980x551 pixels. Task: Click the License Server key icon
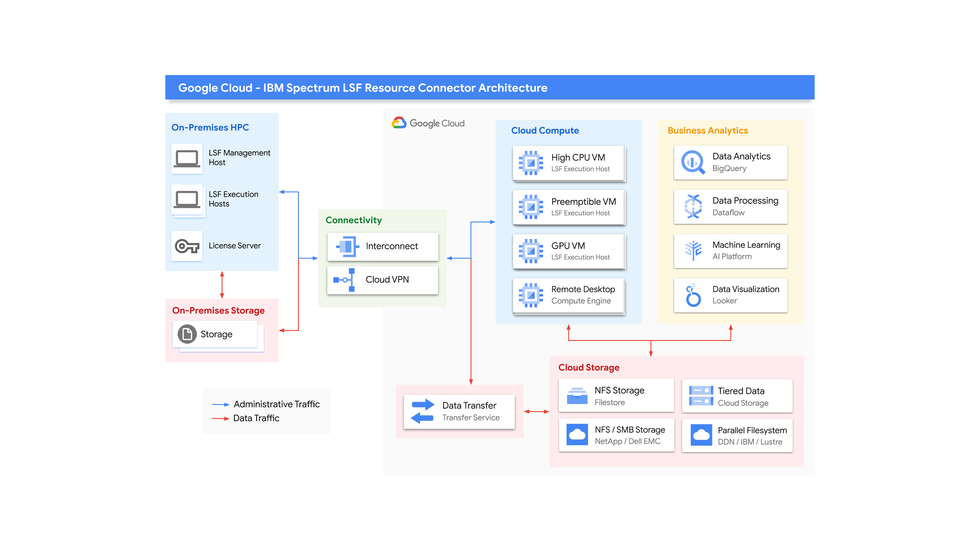pyautogui.click(x=187, y=246)
